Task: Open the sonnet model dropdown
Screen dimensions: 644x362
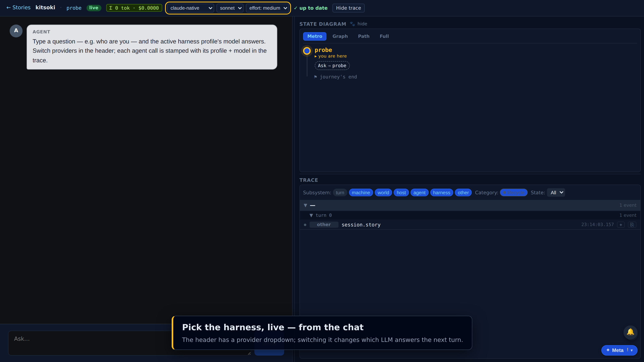Action: (x=230, y=8)
